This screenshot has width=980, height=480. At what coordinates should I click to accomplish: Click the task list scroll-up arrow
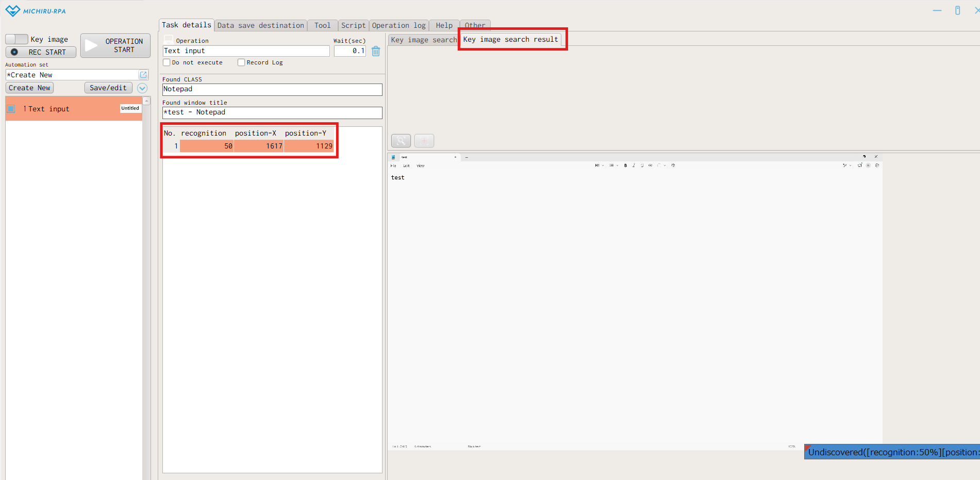[x=146, y=101]
